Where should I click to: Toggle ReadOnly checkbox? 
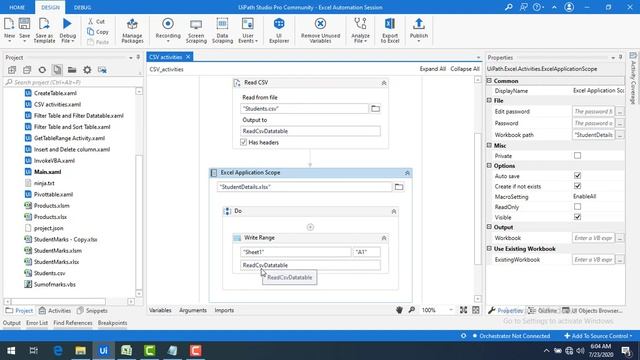577,207
